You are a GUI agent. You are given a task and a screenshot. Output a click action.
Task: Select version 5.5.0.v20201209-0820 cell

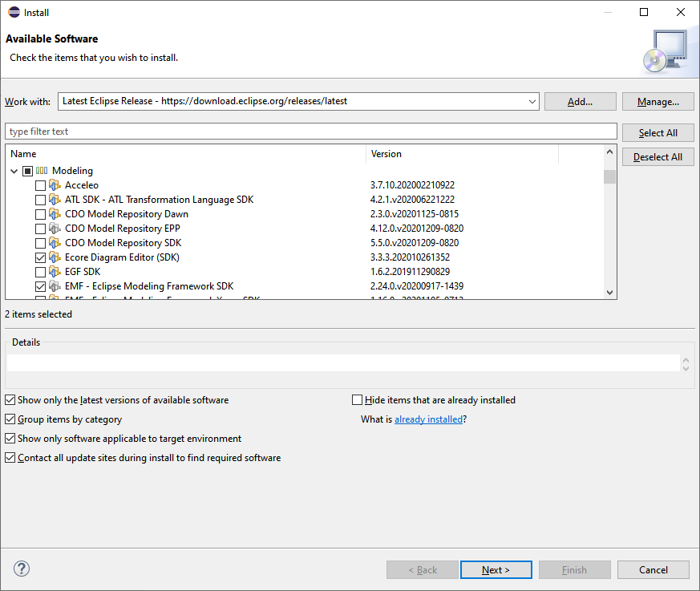pyautogui.click(x=415, y=243)
